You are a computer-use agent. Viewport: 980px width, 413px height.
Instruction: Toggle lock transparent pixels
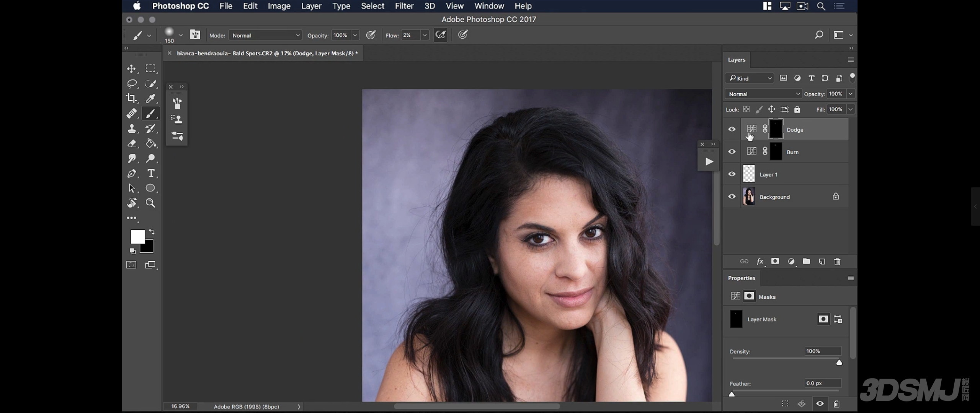click(746, 109)
